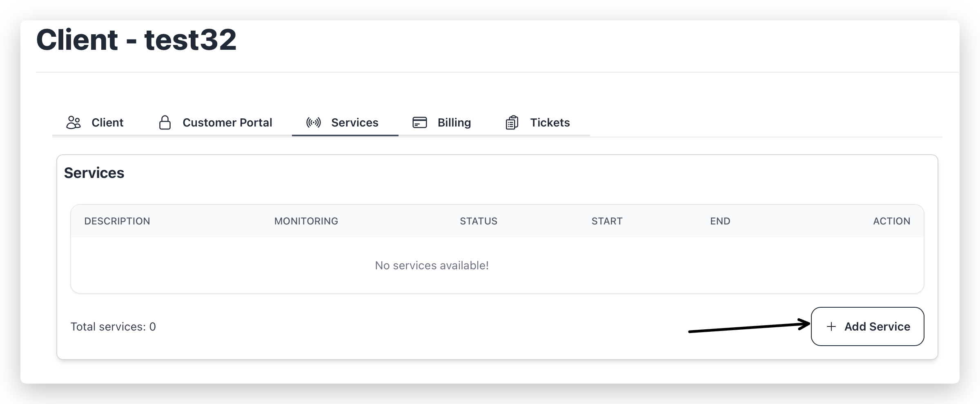The height and width of the screenshot is (404, 980).
Task: Click the "No services available!" message
Action: pos(432,266)
